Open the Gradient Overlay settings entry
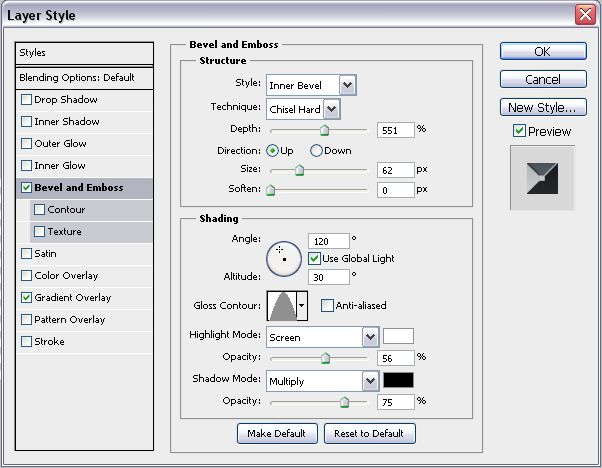602x468 pixels. (x=72, y=298)
